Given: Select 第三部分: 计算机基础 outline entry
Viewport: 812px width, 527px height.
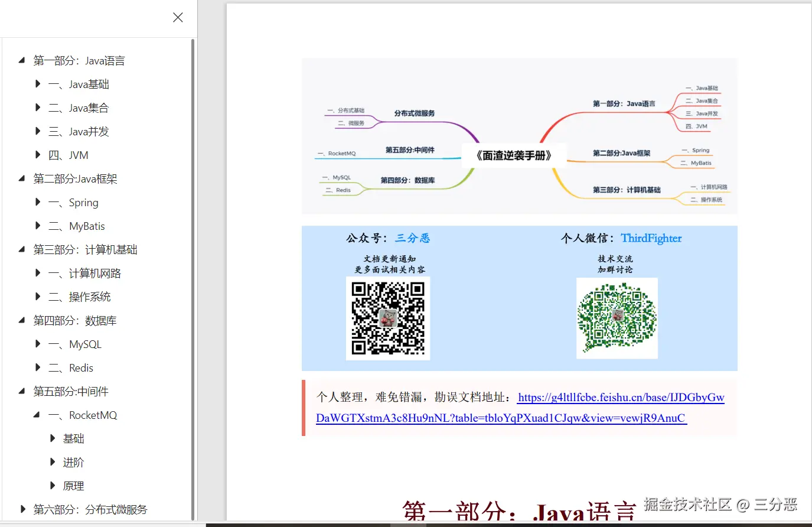Looking at the screenshot, I should (85, 250).
